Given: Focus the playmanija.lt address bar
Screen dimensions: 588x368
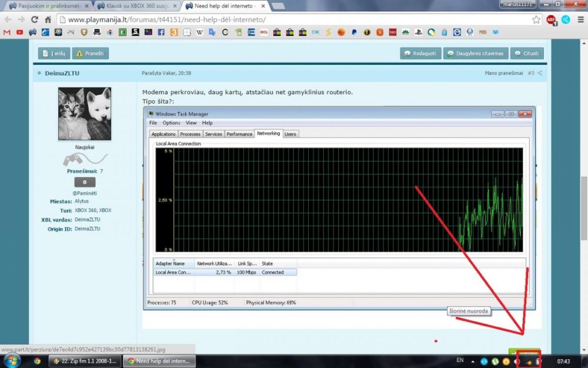Looking at the screenshot, I should [x=296, y=19].
